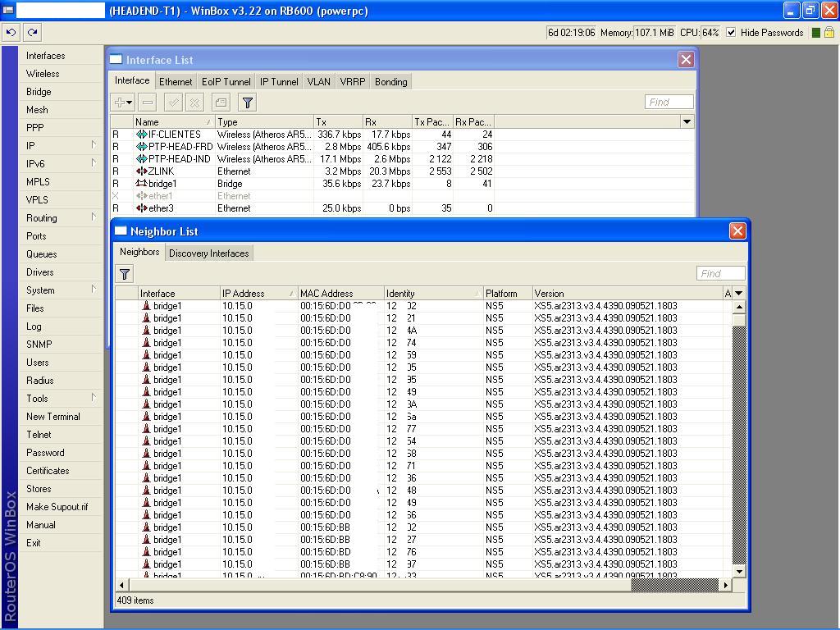
Task: Click the padlock icon in top-right corner
Action: [x=829, y=33]
